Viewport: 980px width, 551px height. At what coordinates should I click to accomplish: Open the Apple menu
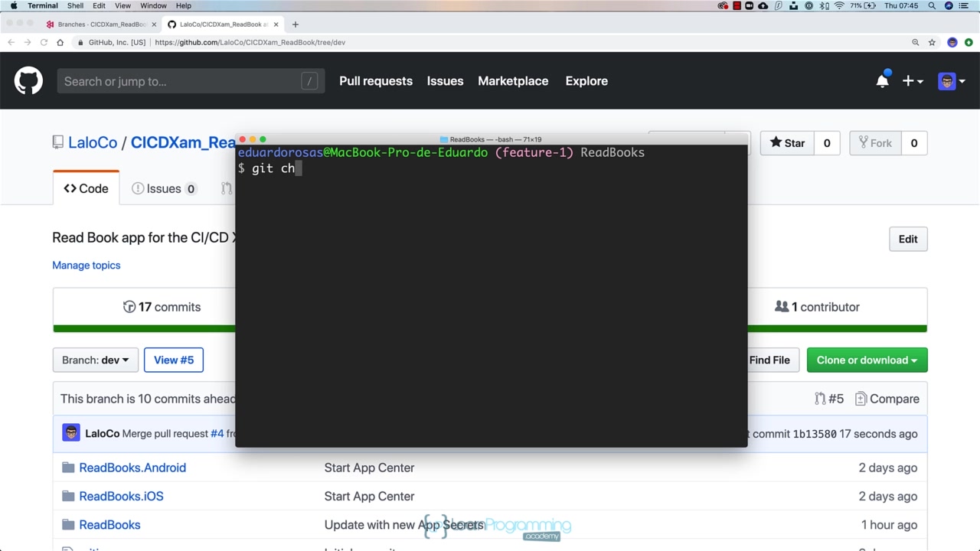[13, 5]
